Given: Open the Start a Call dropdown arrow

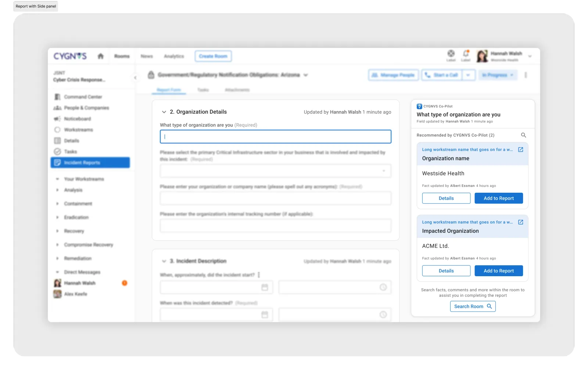Looking at the screenshot, I should click(x=468, y=75).
